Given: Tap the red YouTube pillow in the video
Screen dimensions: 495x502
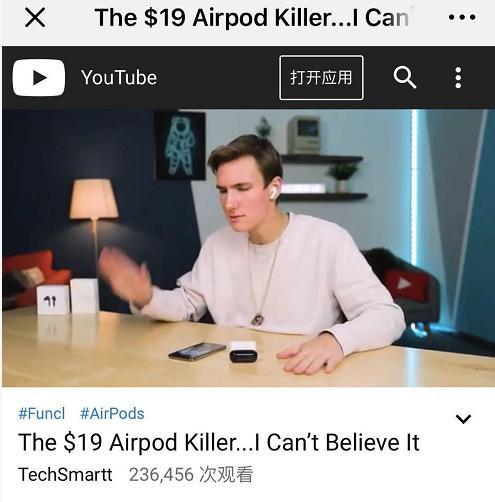Looking at the screenshot, I should pos(406,285).
